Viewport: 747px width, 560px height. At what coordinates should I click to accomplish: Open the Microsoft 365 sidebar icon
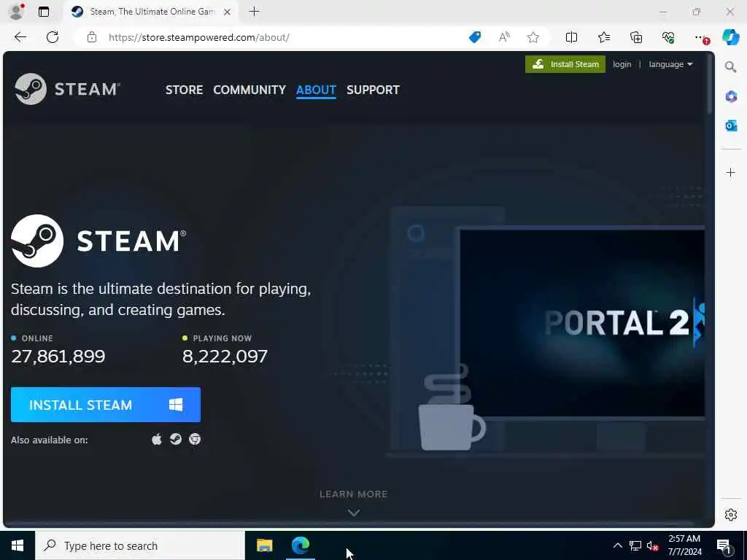click(731, 97)
